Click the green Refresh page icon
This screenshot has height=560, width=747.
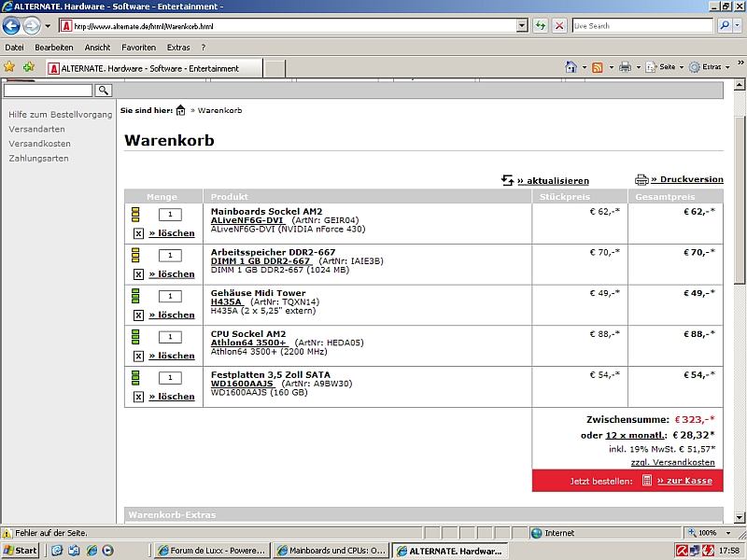541,26
